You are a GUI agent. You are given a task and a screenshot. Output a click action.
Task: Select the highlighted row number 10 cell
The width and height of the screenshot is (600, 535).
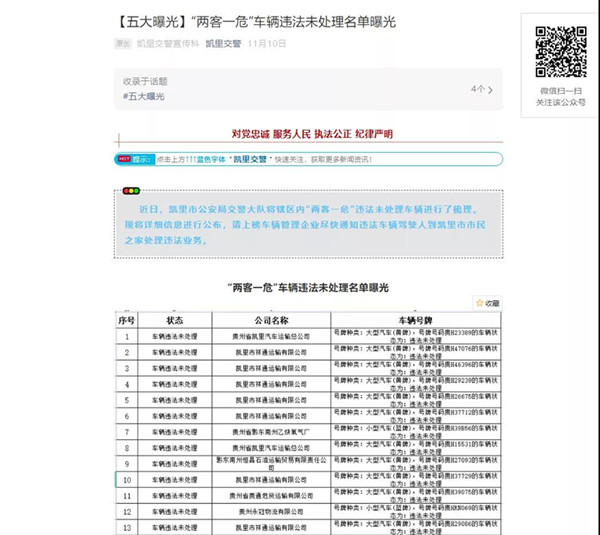pyautogui.click(x=126, y=480)
